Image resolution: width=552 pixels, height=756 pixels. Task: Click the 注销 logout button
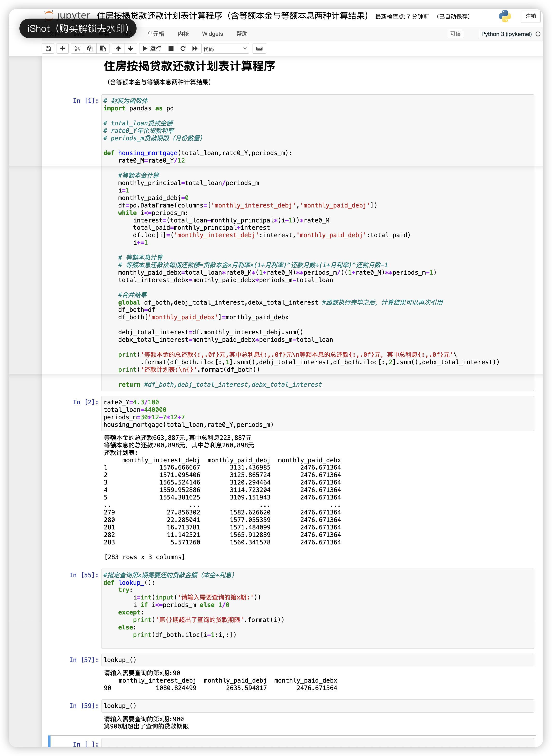[x=530, y=16]
